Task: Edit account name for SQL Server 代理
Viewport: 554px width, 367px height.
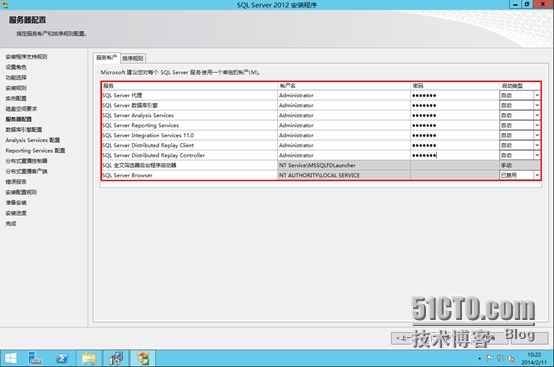Action: coord(344,95)
